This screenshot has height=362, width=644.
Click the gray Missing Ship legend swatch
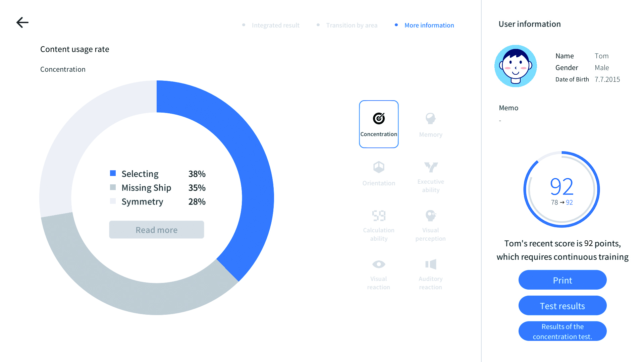click(113, 187)
